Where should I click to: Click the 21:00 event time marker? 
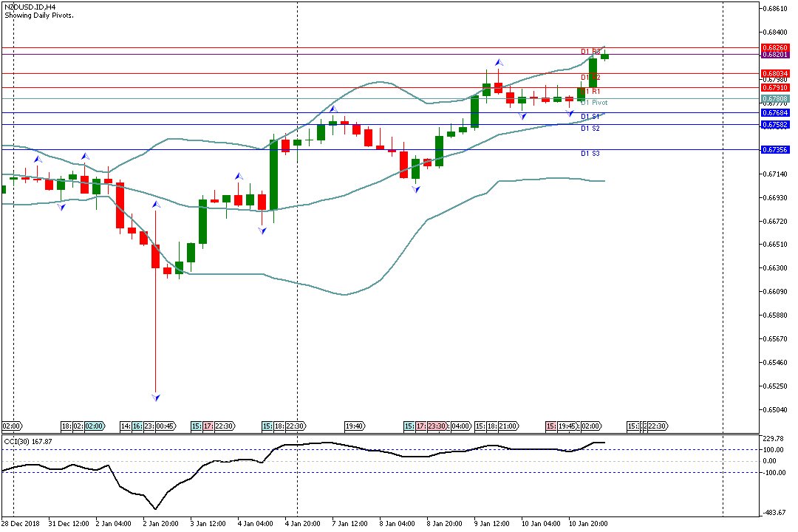(x=508, y=426)
